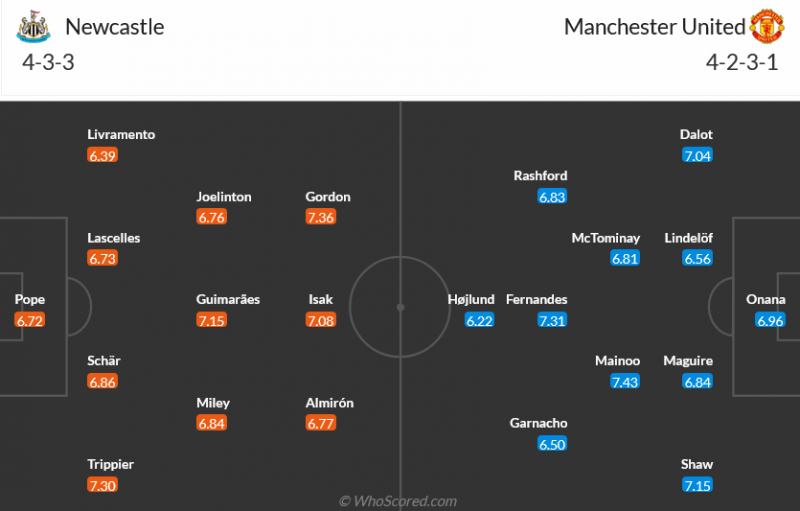Click Gordon's 7.36 rating badge
Viewport: 800px width, 511px height.
321,217
